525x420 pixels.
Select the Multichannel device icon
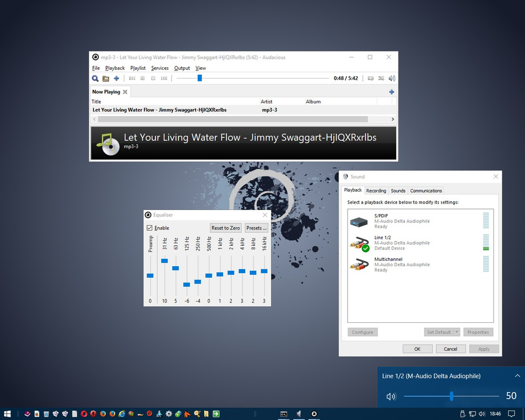[x=359, y=265]
